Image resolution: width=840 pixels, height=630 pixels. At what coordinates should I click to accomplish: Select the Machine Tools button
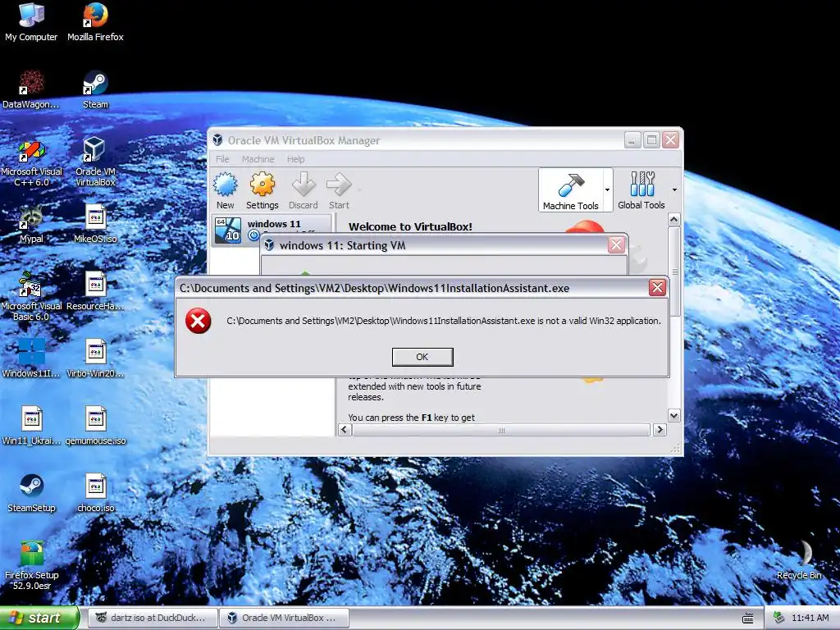(x=571, y=190)
